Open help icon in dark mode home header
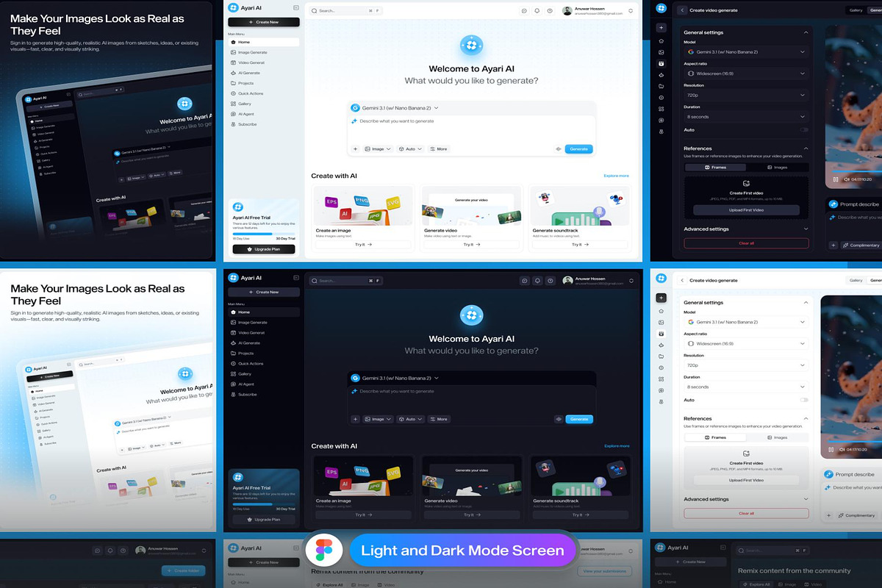 coord(550,281)
